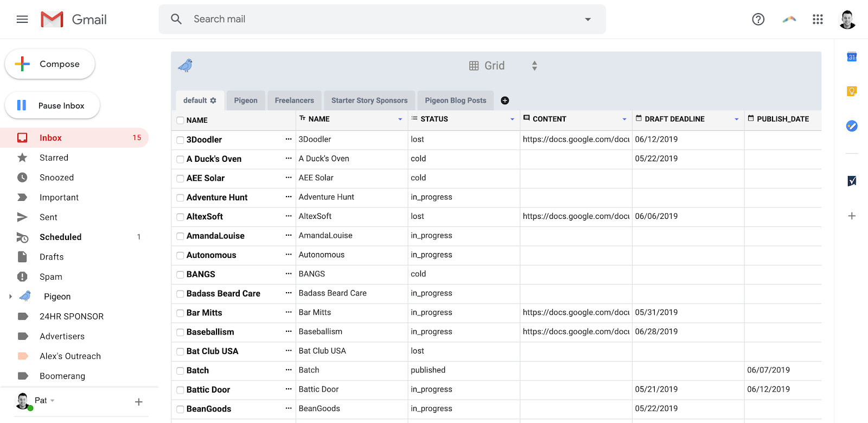Open 3Doodler Google Docs content link

point(576,139)
